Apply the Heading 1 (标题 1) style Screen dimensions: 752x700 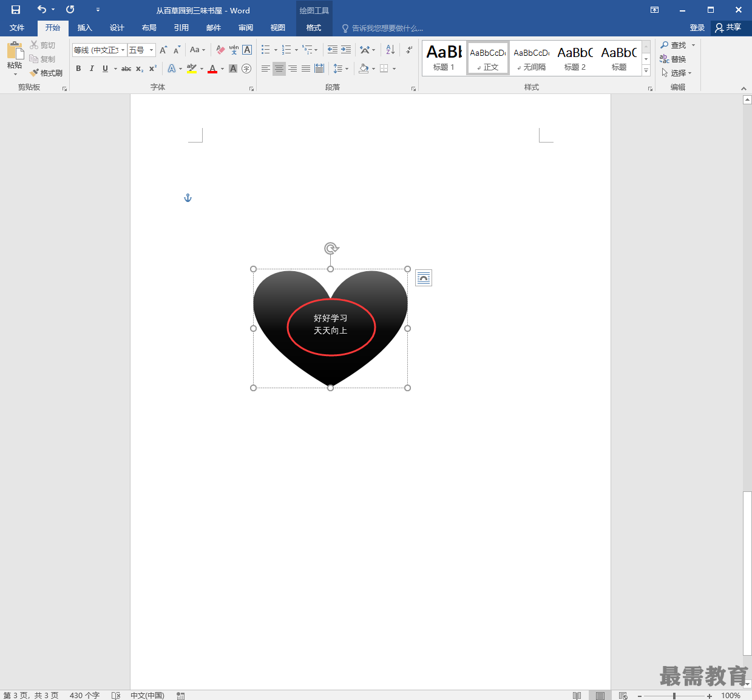[x=444, y=59]
